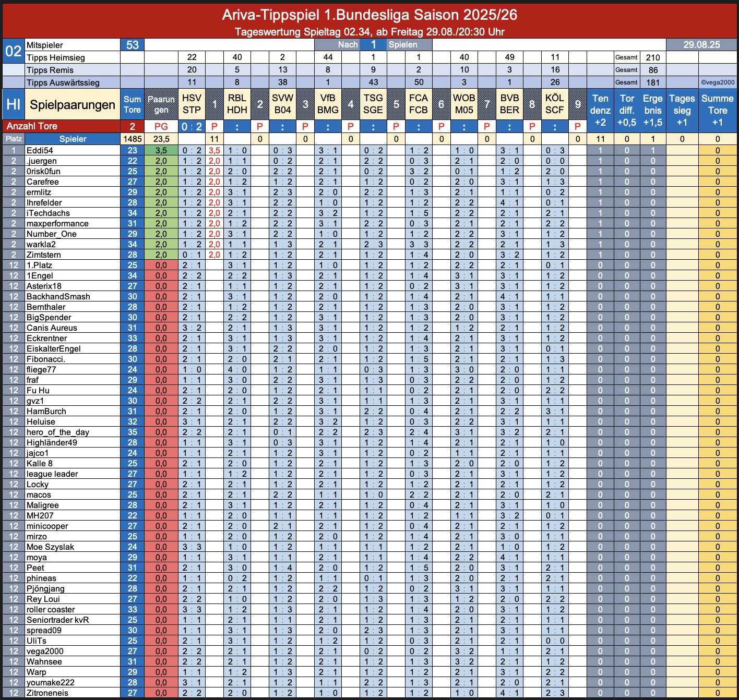Viewport: 739px width, 700px height.
Task: Select the player name '1.Platz'
Action: click(x=39, y=265)
